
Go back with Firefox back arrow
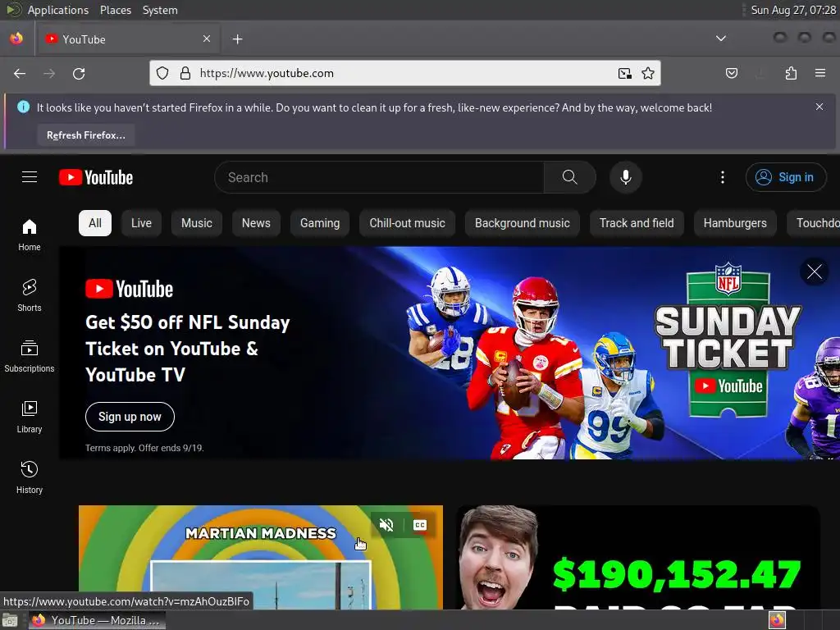[x=20, y=73]
